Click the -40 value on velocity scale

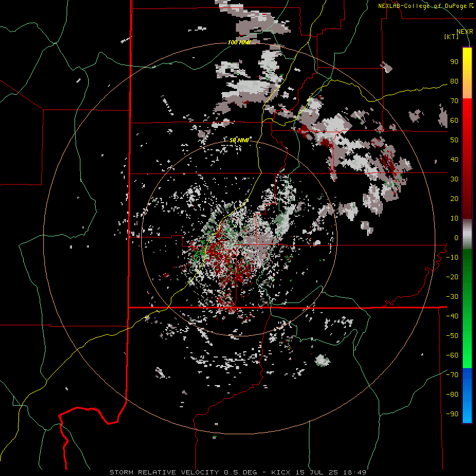(x=452, y=316)
